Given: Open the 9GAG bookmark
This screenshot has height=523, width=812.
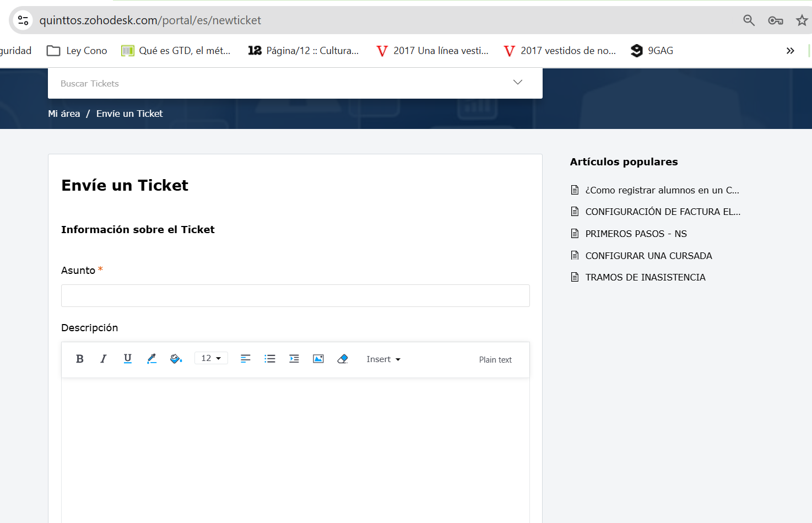Looking at the screenshot, I should [652, 51].
